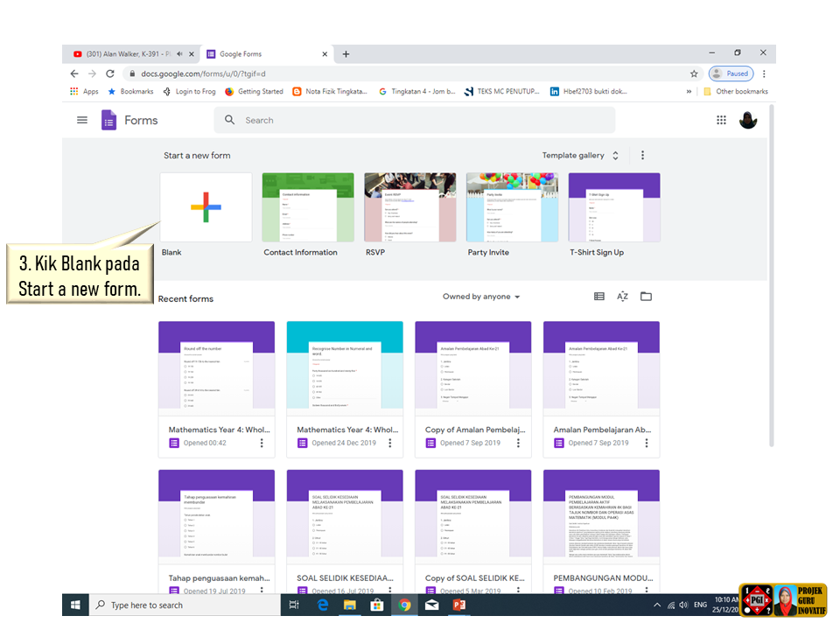The height and width of the screenshot is (630, 840).
Task: Switch to the Alan Walker YouTube tab
Action: pos(130,53)
